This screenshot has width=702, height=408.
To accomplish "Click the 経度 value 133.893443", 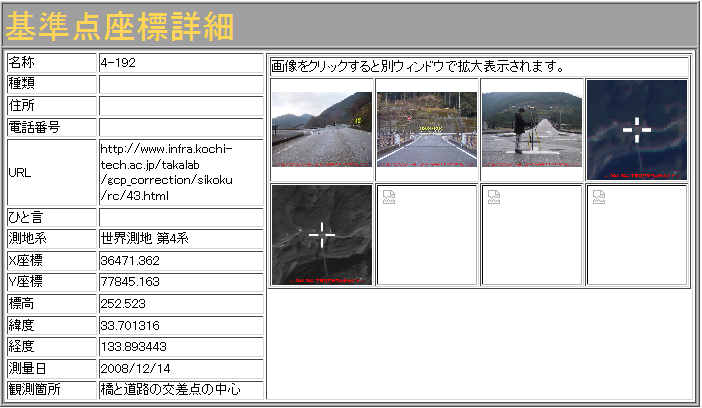I will tap(133, 347).
